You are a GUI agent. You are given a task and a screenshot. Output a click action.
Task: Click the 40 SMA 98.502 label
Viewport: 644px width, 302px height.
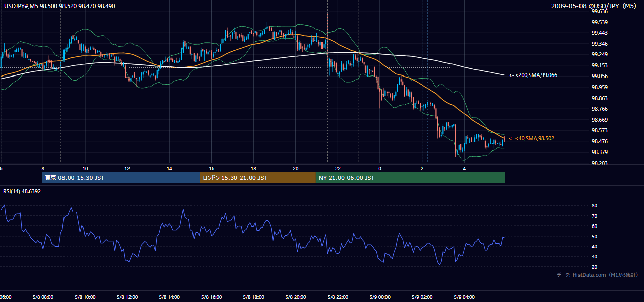tap(532, 138)
